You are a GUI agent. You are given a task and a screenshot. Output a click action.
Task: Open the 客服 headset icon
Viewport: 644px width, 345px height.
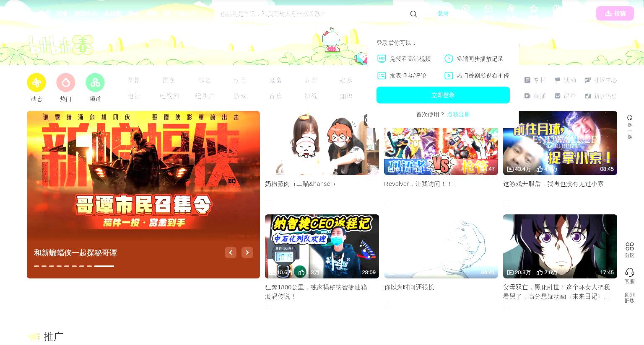630,273
